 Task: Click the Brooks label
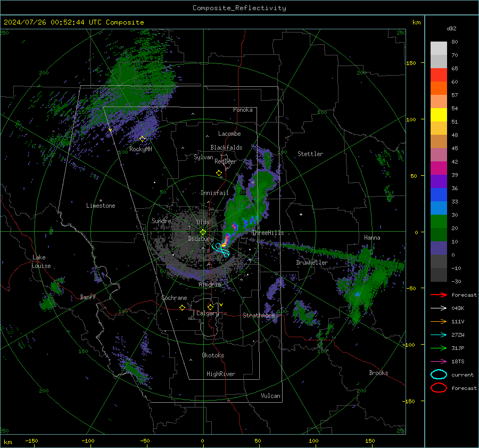(378, 373)
